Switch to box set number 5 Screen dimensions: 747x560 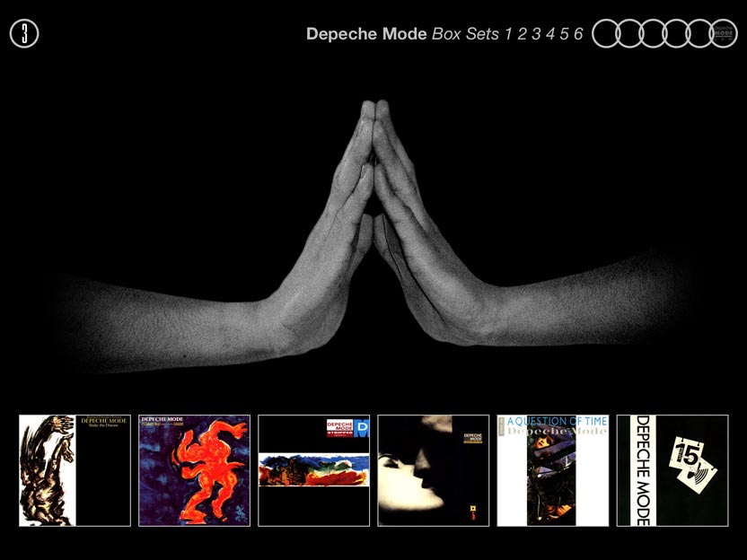click(565, 34)
